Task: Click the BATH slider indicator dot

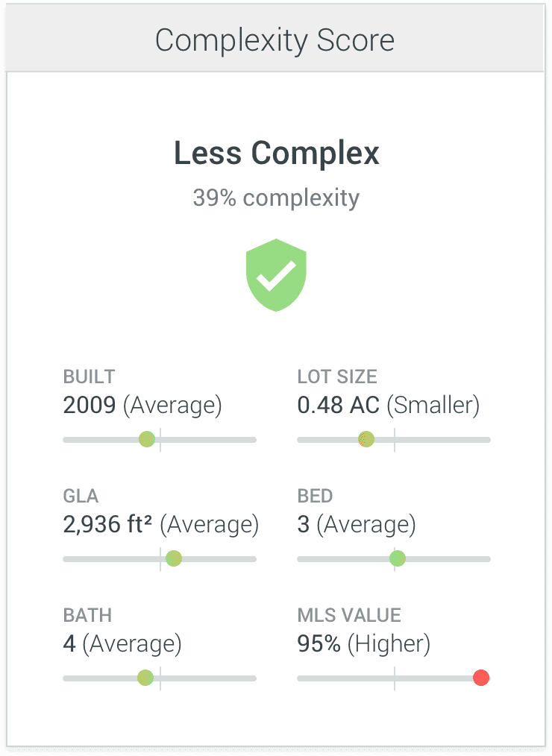Action: point(145,678)
